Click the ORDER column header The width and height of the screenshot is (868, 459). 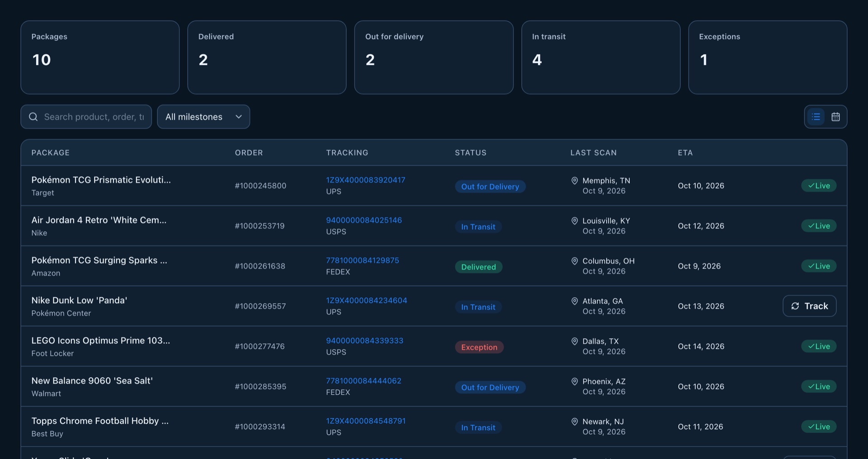(x=249, y=153)
